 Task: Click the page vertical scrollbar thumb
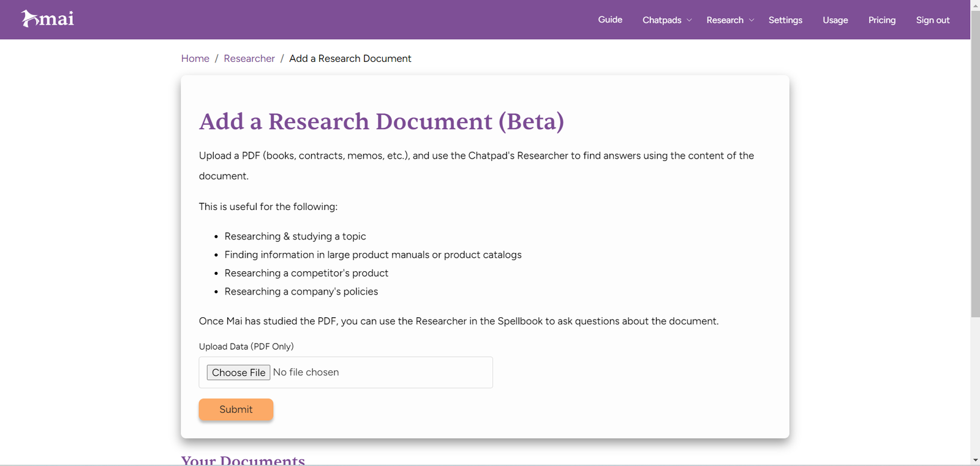975,163
